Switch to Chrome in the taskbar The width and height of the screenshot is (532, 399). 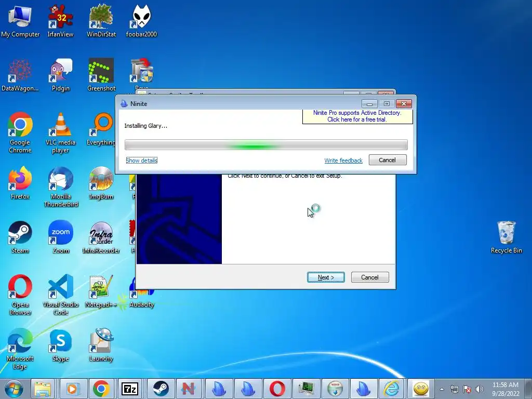[101, 389]
